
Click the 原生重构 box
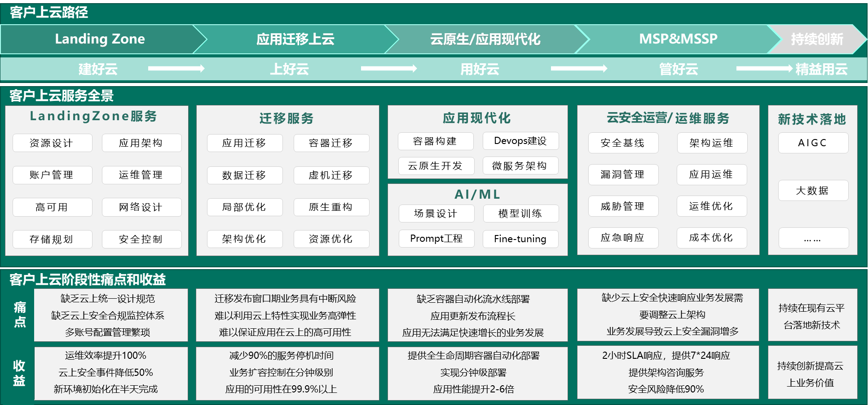[331, 207]
